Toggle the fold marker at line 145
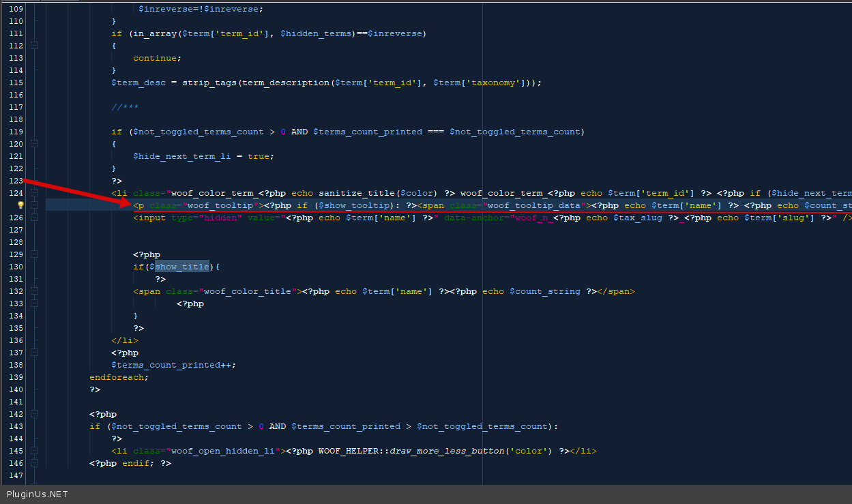This screenshot has height=504, width=852. (x=34, y=451)
